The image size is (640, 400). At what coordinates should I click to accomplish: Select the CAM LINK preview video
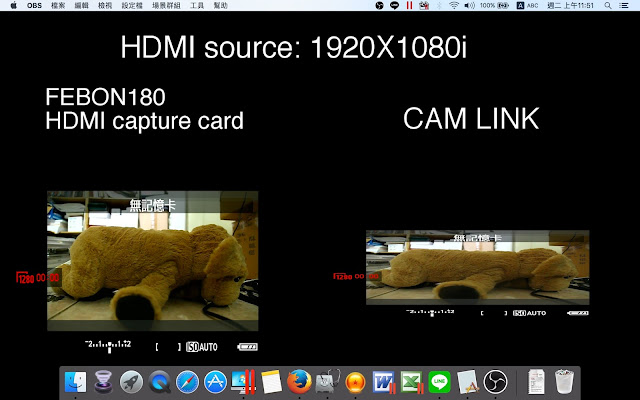click(x=478, y=267)
